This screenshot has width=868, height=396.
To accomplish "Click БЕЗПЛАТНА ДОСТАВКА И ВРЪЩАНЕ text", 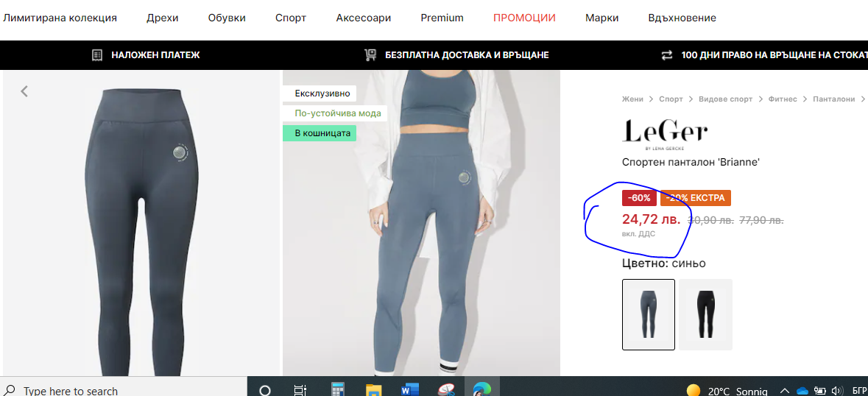I will (467, 54).
